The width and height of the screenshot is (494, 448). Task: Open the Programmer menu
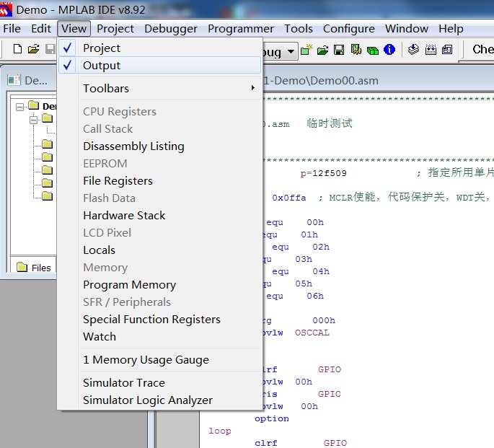coord(241,29)
